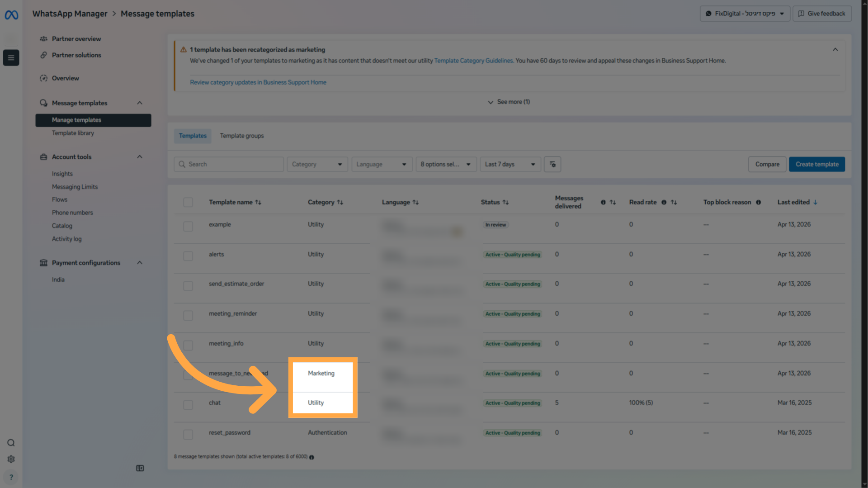Toggle the hamburger navigation menu icon
The height and width of the screenshot is (488, 868).
[x=11, y=58]
